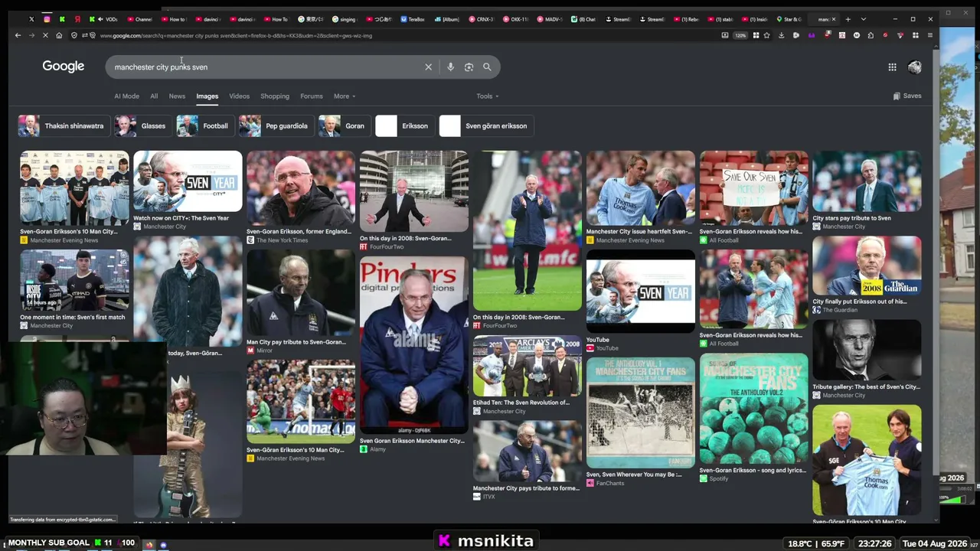980x551 pixels.
Task: Switch to the Instagram pinned tab
Action: pos(47,19)
